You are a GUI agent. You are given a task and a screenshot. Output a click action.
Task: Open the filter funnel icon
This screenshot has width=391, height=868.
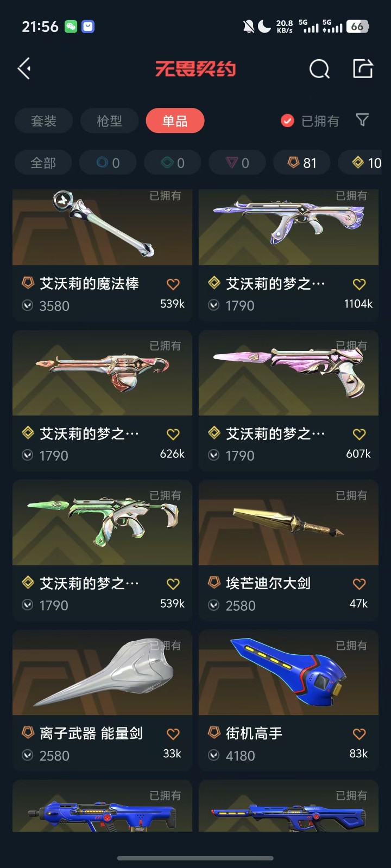pos(362,120)
